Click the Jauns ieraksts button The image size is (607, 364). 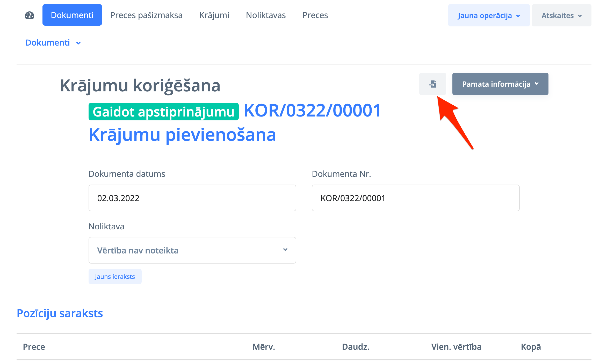pyautogui.click(x=115, y=276)
